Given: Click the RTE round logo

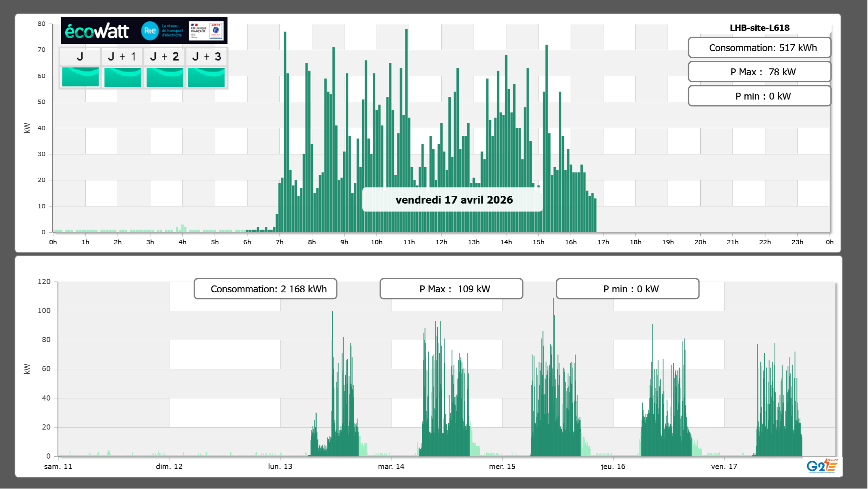Looking at the screenshot, I should click(x=150, y=31).
